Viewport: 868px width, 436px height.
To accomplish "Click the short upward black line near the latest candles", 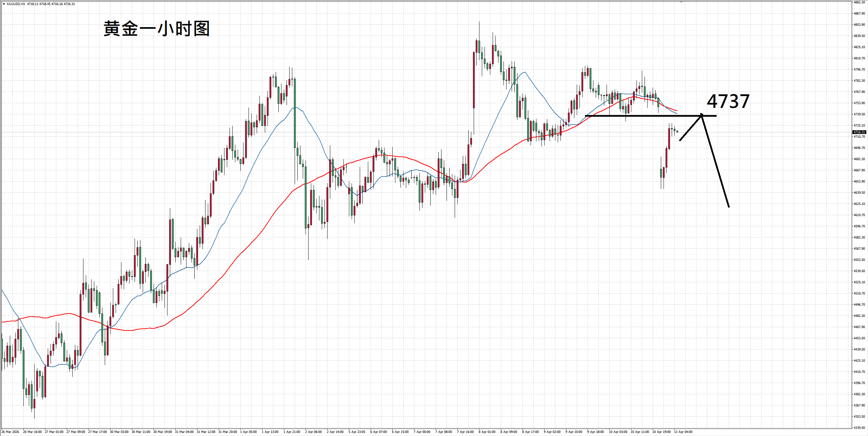I will click(690, 128).
